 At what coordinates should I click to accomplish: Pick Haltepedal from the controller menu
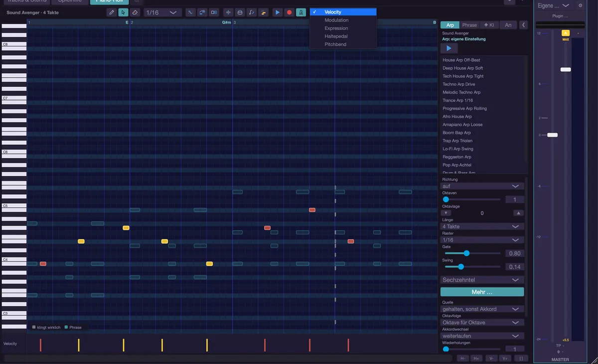click(x=343, y=36)
